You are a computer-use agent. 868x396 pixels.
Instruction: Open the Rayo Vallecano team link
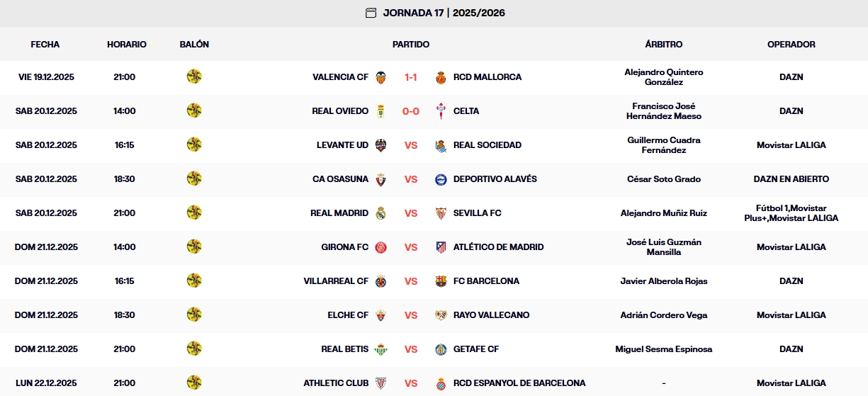491,315
